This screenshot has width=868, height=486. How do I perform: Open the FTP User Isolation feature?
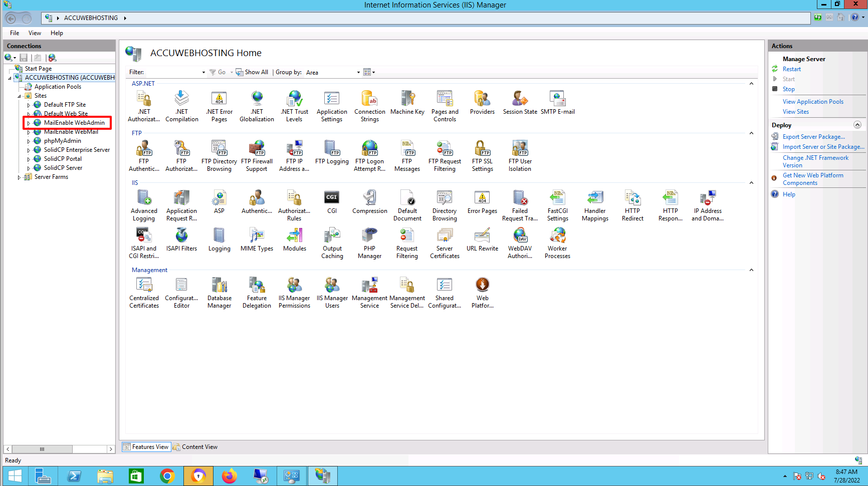pos(520,155)
